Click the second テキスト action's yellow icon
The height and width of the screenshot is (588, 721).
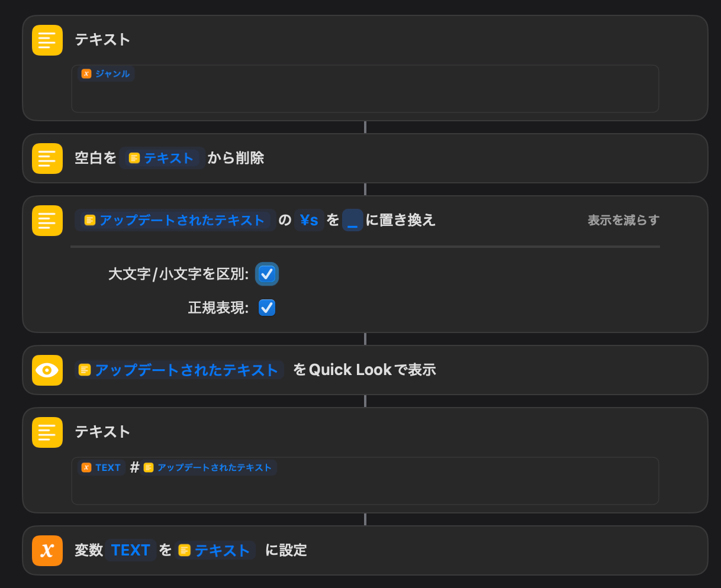pyautogui.click(x=47, y=432)
